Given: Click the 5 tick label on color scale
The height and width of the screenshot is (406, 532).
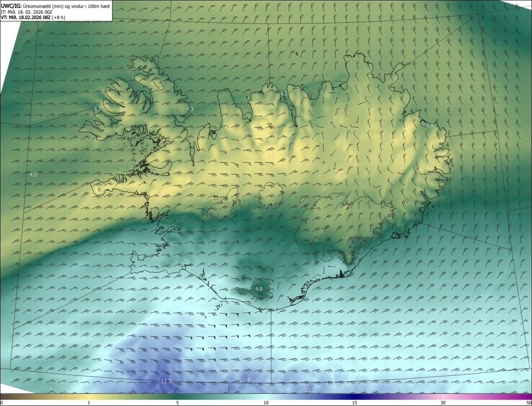Looking at the screenshot, I should pyautogui.click(x=177, y=403).
